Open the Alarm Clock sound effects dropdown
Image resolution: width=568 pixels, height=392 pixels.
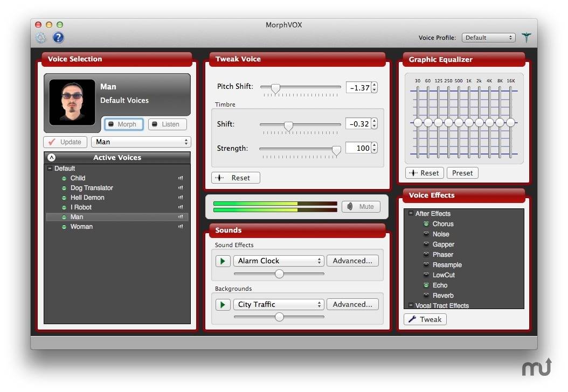pos(278,261)
